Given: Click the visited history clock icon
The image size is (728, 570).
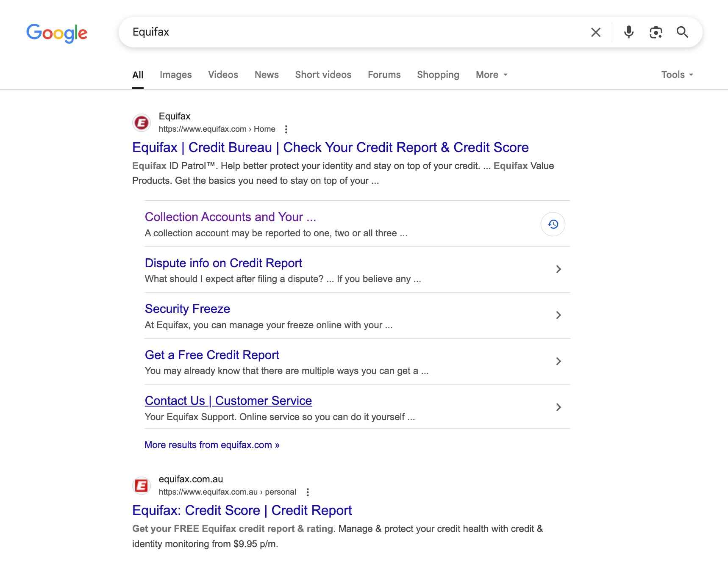Looking at the screenshot, I should pos(553,224).
